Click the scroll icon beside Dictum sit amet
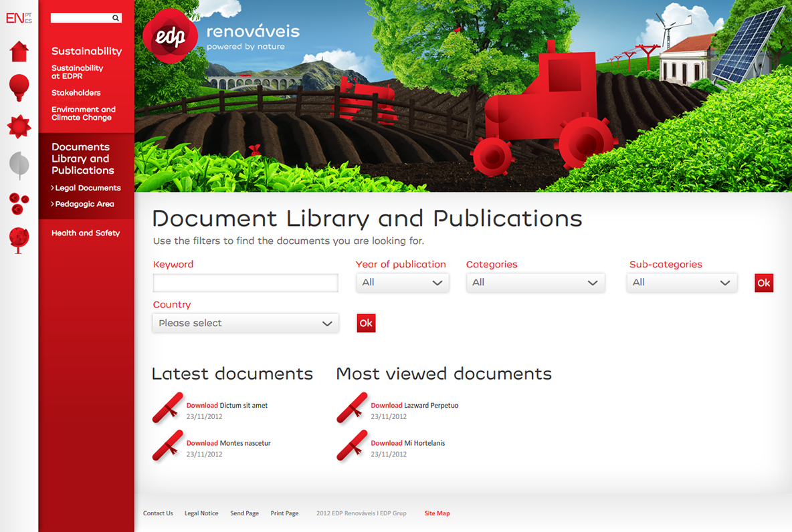Image resolution: width=792 pixels, height=532 pixels. point(168,408)
